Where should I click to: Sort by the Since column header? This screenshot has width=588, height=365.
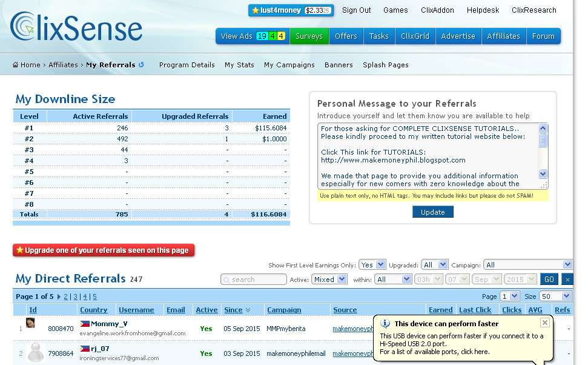click(233, 310)
